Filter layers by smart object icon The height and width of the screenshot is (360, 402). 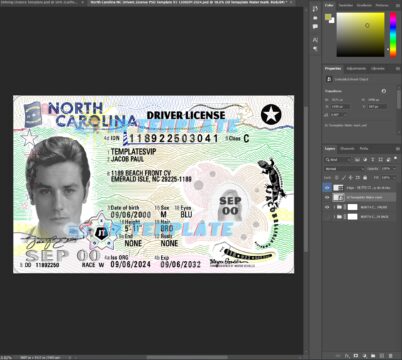pyautogui.click(x=388, y=160)
